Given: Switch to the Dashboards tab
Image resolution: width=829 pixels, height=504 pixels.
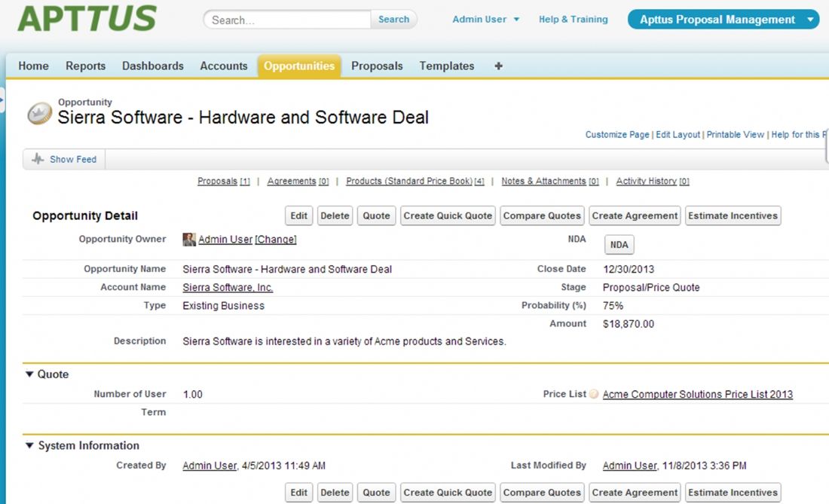Looking at the screenshot, I should (153, 66).
